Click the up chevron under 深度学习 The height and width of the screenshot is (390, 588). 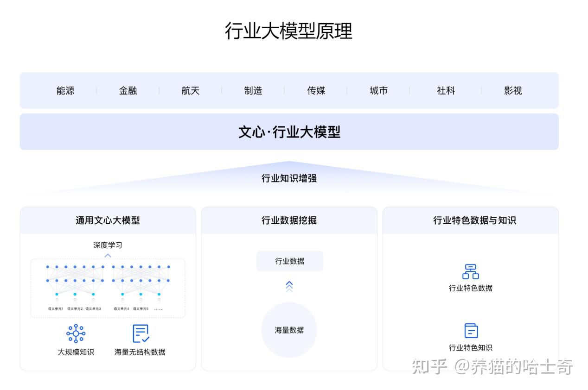[x=108, y=255]
